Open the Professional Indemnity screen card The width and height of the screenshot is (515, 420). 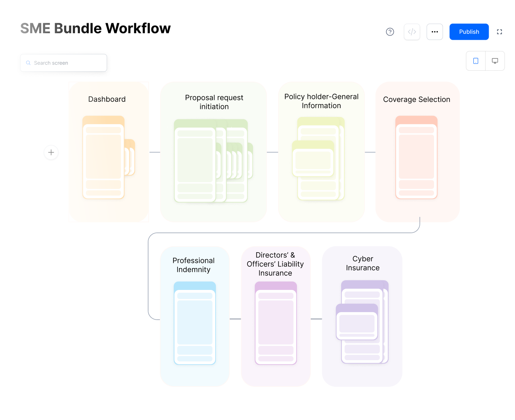coord(195,323)
